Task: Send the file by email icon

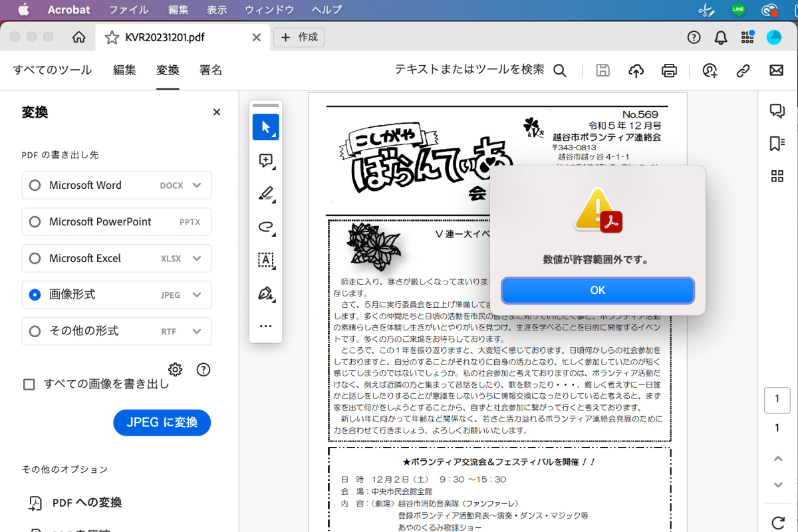Action: (x=776, y=70)
